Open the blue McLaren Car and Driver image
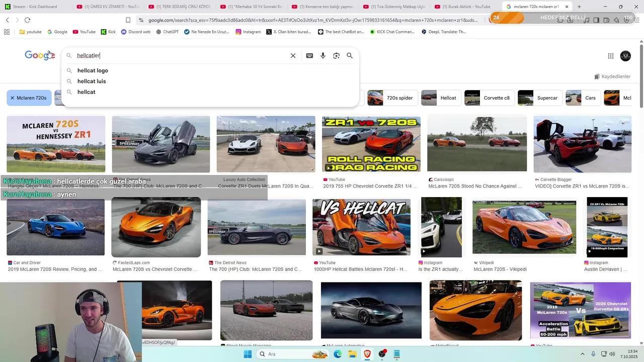Image resolution: width=644 pixels, height=362 pixels. (55, 227)
